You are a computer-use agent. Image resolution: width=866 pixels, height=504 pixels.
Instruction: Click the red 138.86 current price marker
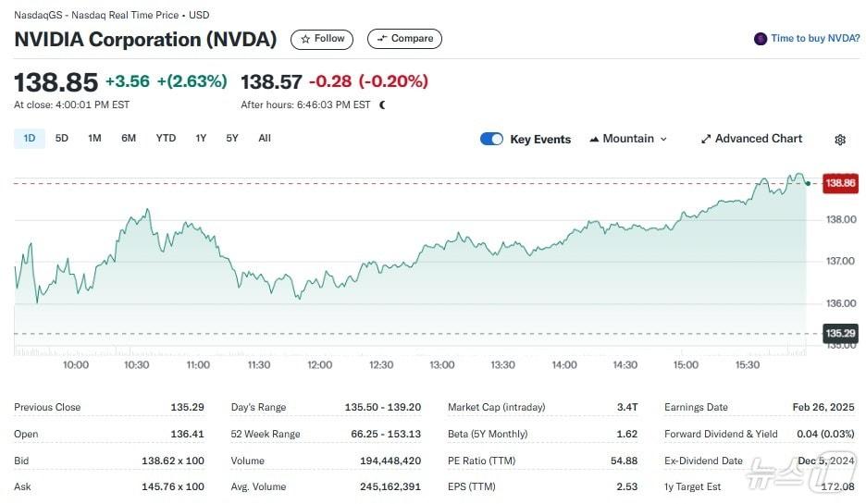(840, 183)
